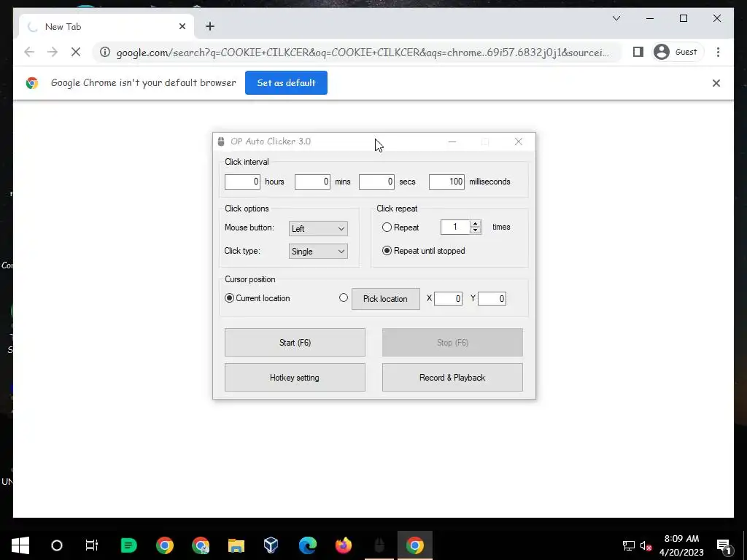
Task: Open Hotkey setting dialog
Action: click(295, 378)
